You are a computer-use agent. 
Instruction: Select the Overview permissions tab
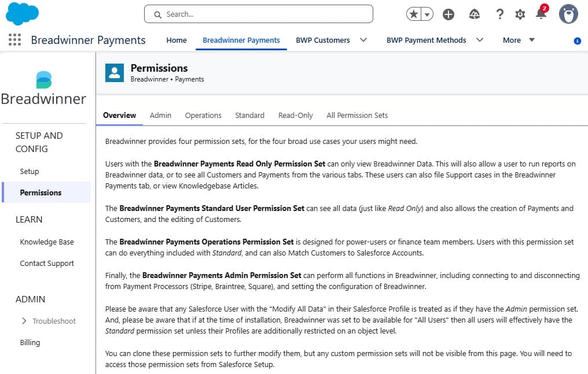click(x=119, y=115)
